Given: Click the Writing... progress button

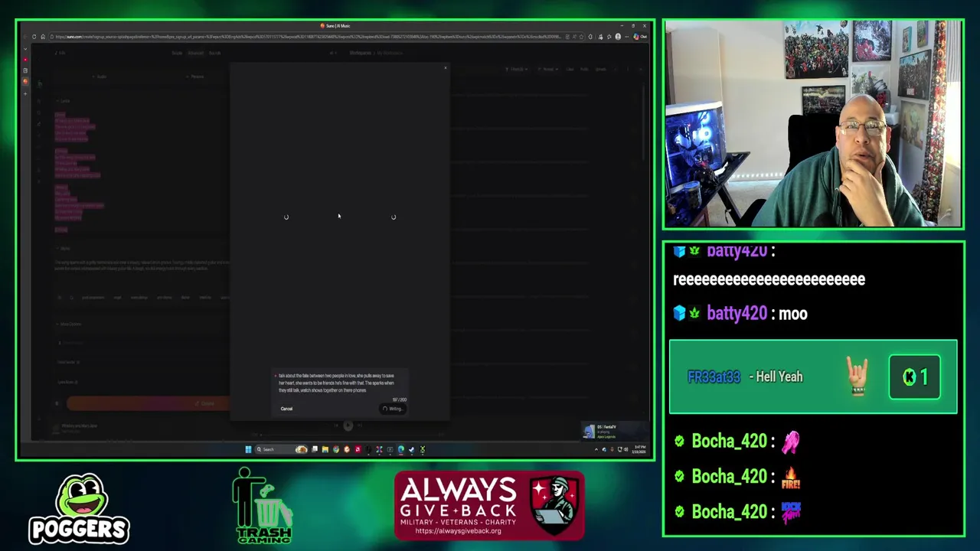Looking at the screenshot, I should (393, 409).
